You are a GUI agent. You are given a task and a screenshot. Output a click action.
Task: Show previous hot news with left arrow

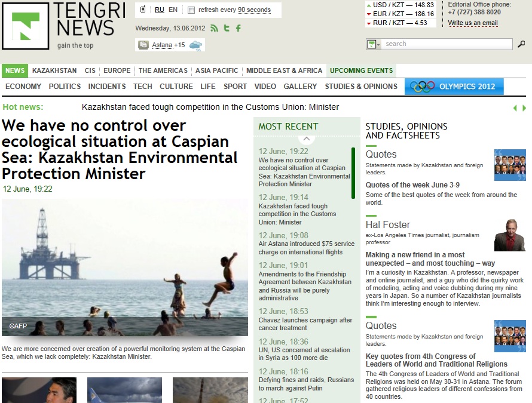pos(515,107)
